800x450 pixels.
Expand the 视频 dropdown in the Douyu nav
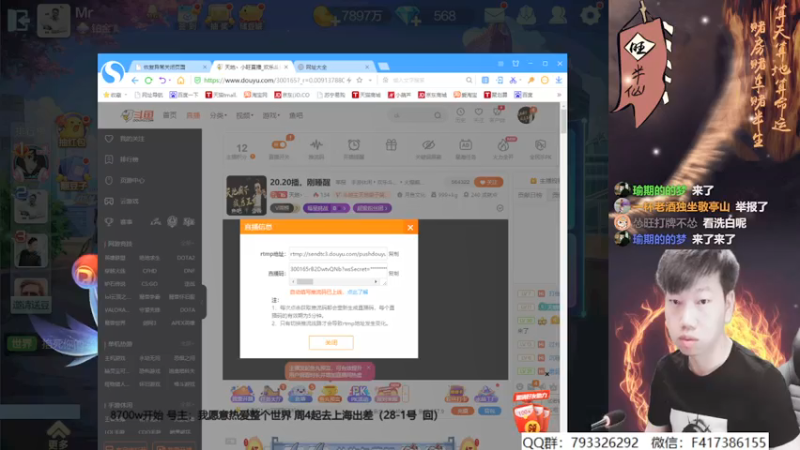coord(244,116)
